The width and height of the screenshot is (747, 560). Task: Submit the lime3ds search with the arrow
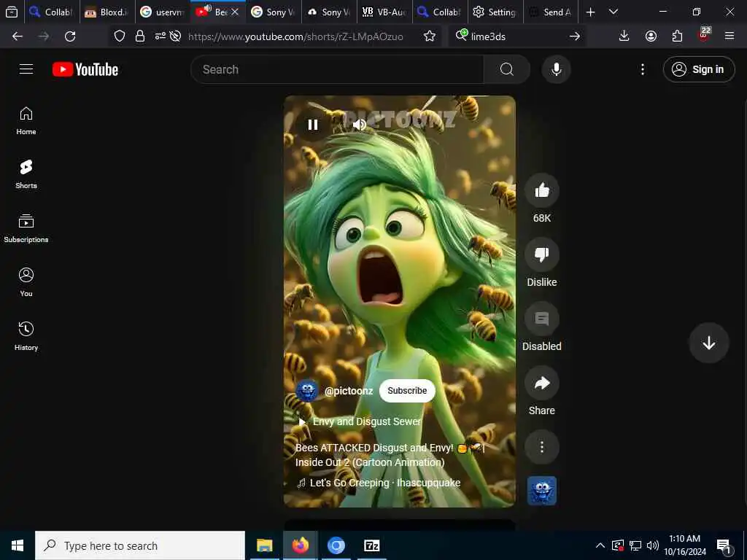point(575,36)
